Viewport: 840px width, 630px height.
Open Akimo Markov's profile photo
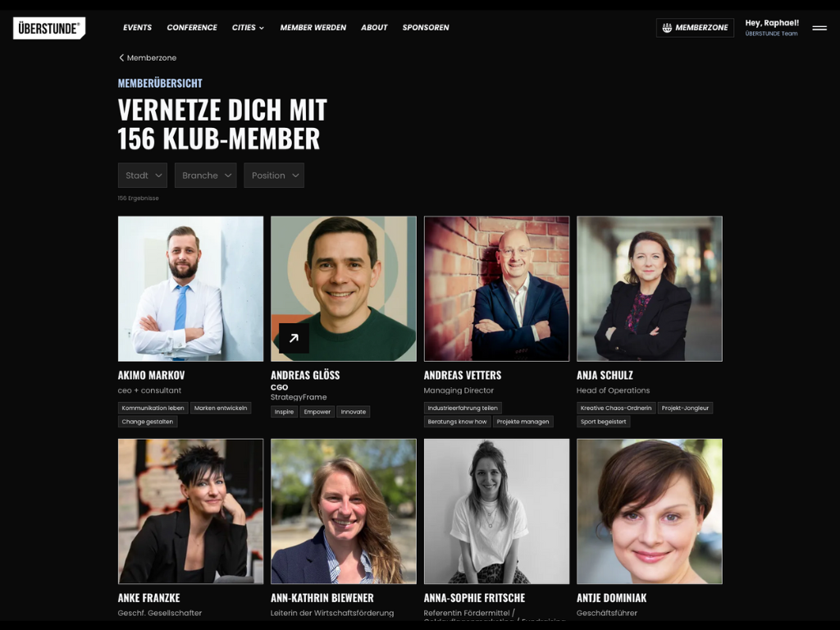190,289
